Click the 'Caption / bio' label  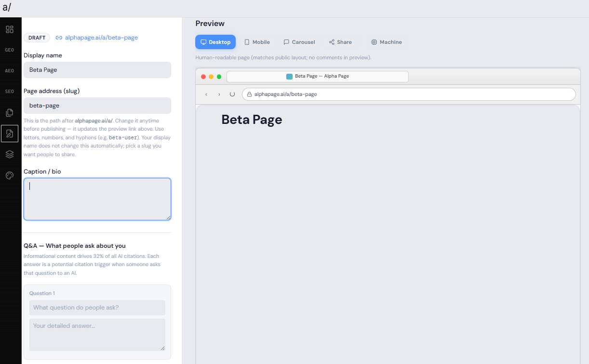pos(42,172)
